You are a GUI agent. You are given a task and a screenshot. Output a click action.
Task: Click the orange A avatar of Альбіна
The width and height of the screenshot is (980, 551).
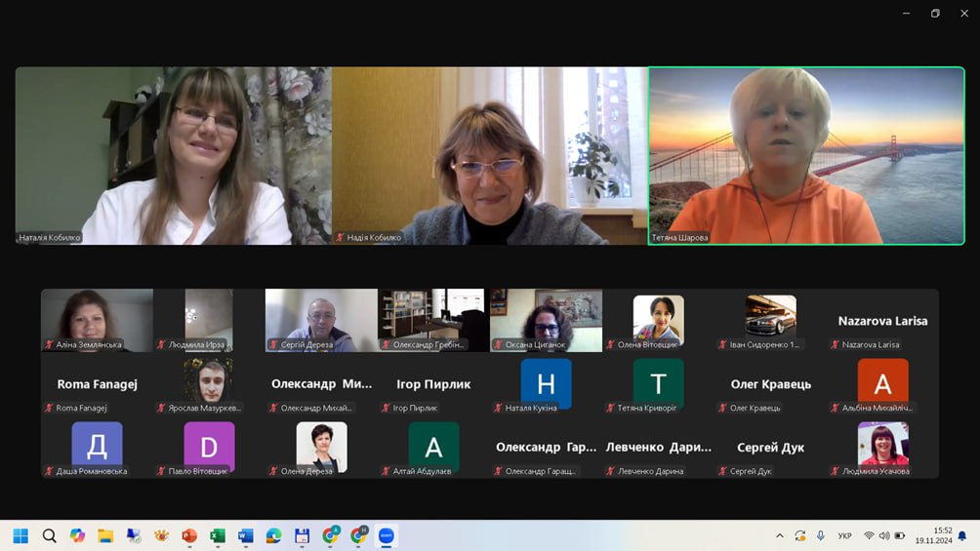882,381
